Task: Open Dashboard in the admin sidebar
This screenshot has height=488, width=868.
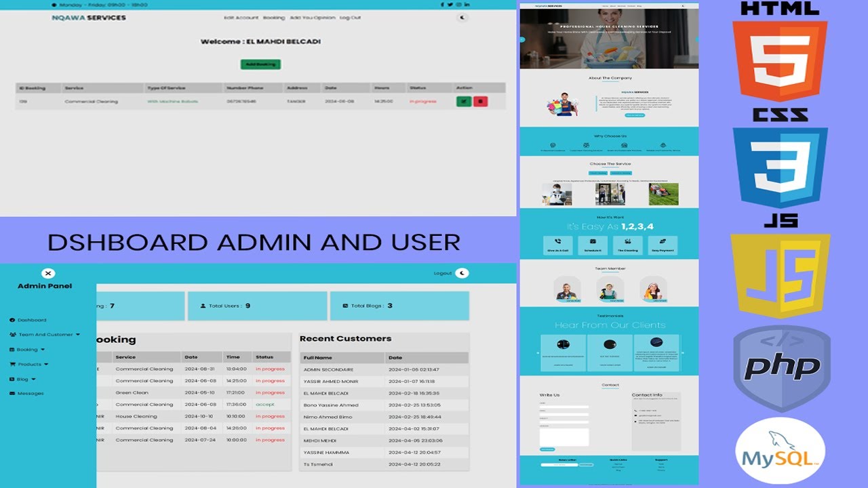Action: (28, 320)
